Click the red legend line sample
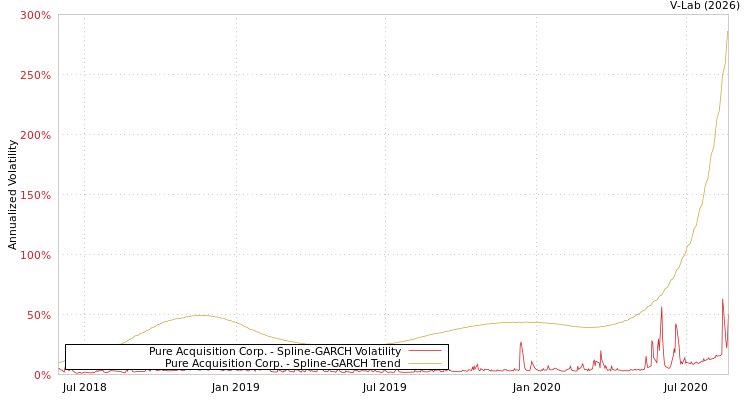750x400 pixels. pyautogui.click(x=425, y=352)
